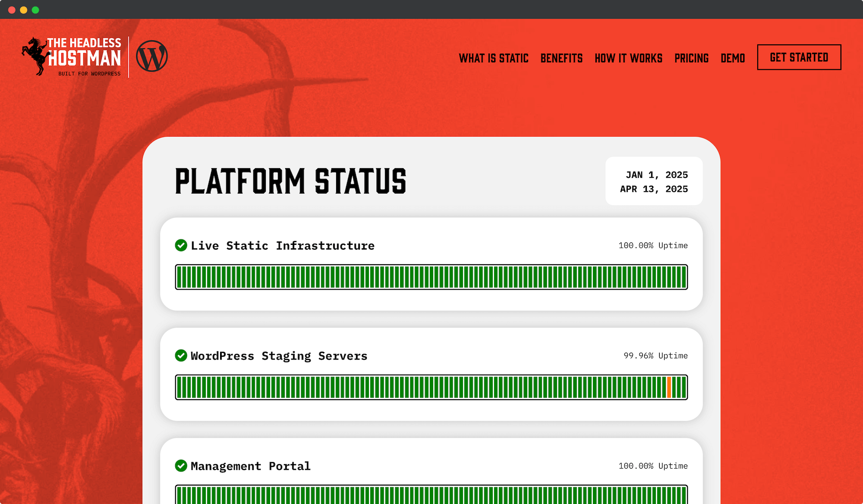Click green checkmark beside Management Portal
Image resolution: width=863 pixels, height=504 pixels.
pyautogui.click(x=181, y=466)
